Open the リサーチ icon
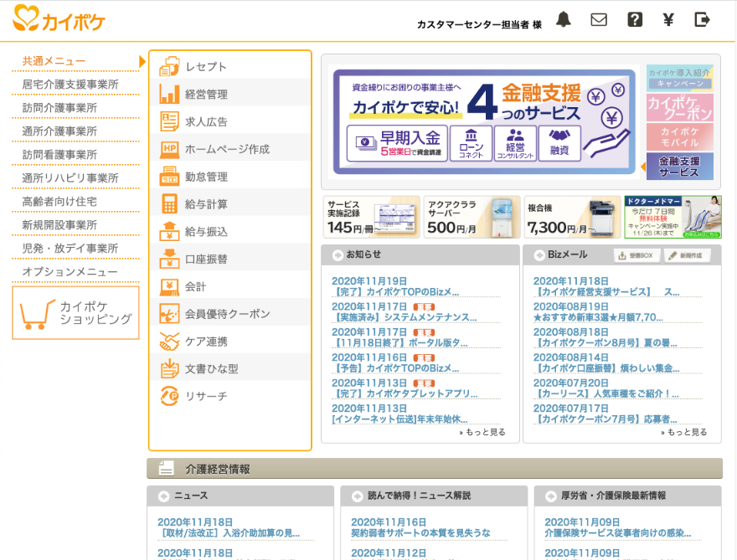 169,396
